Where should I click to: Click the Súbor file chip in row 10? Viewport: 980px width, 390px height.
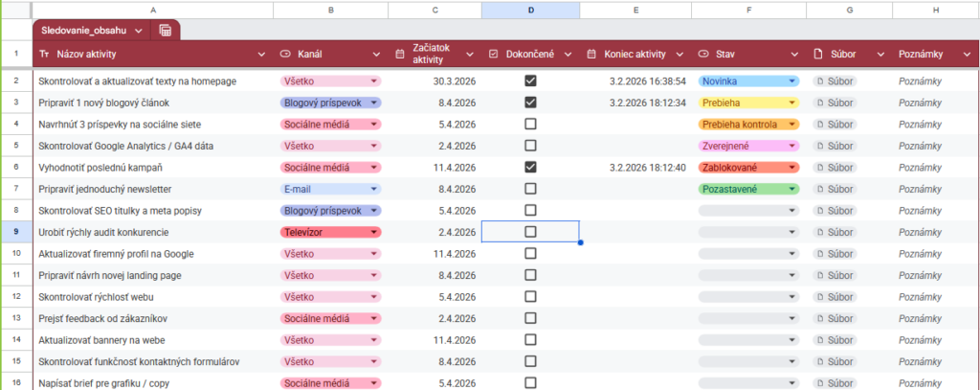(835, 254)
